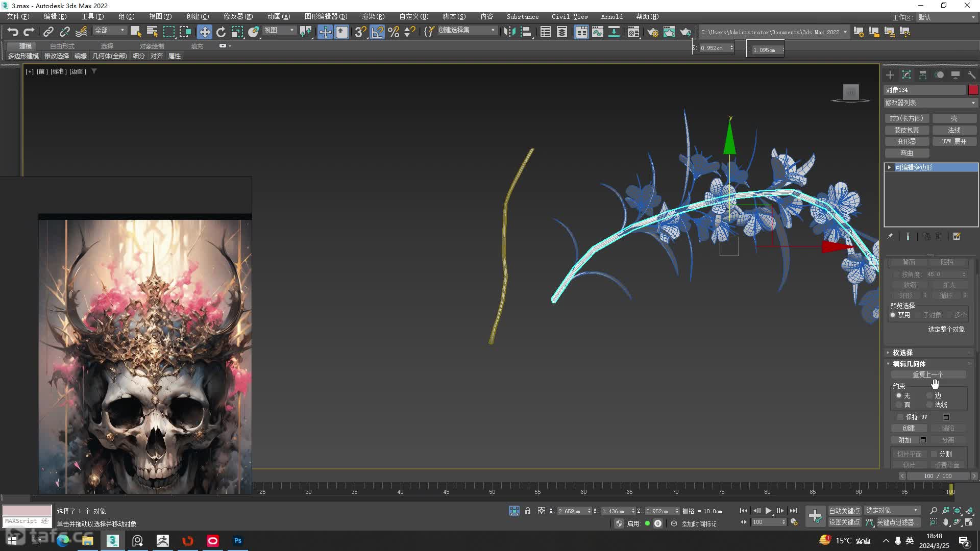This screenshot has height=551, width=980.
Task: Toggle the Angle Snap icon
Action: [x=377, y=32]
